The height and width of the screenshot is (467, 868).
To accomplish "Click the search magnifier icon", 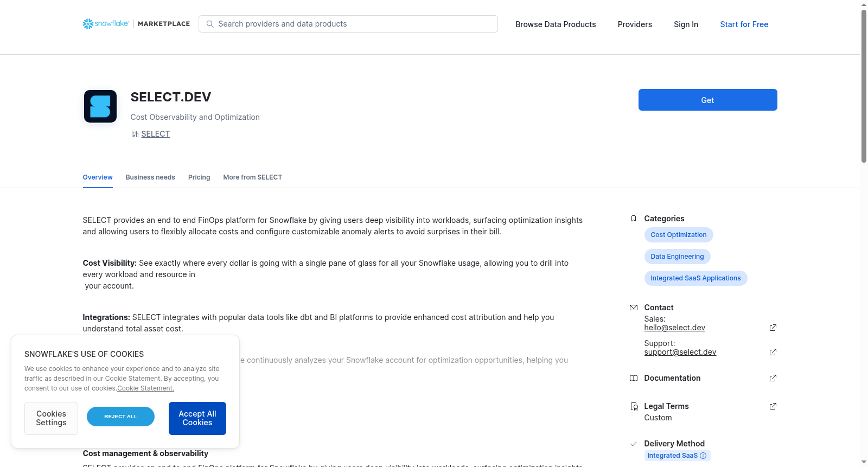I will [210, 24].
